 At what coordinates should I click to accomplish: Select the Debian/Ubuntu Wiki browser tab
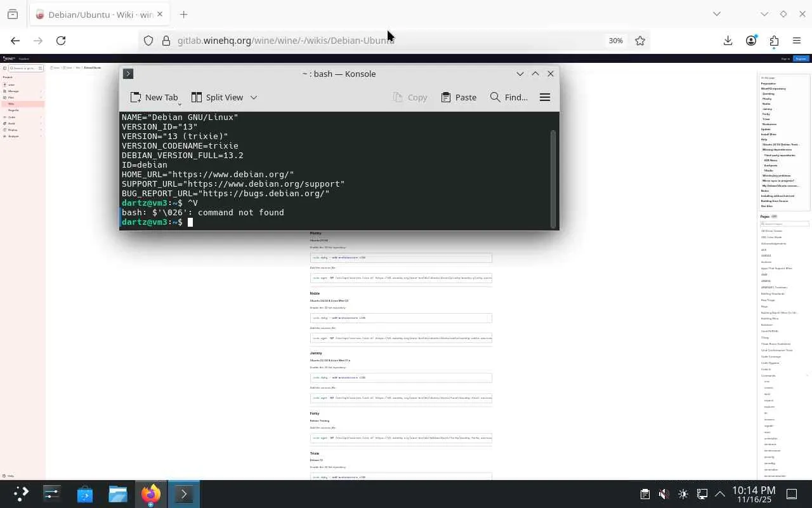click(100, 14)
